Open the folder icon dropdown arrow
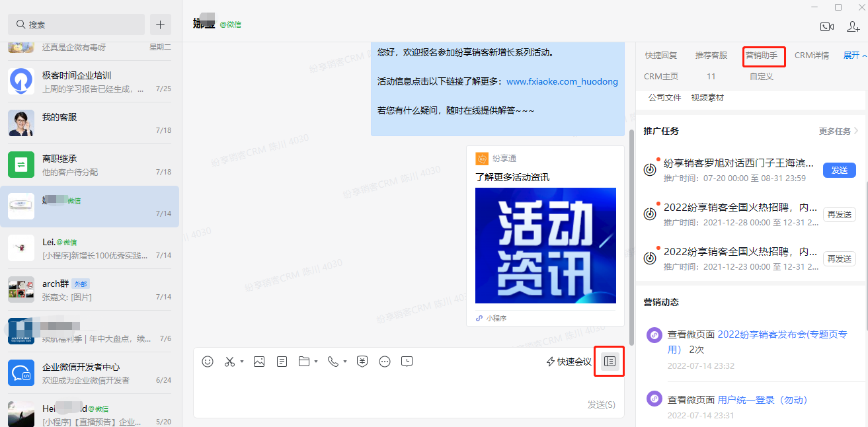 click(x=317, y=362)
